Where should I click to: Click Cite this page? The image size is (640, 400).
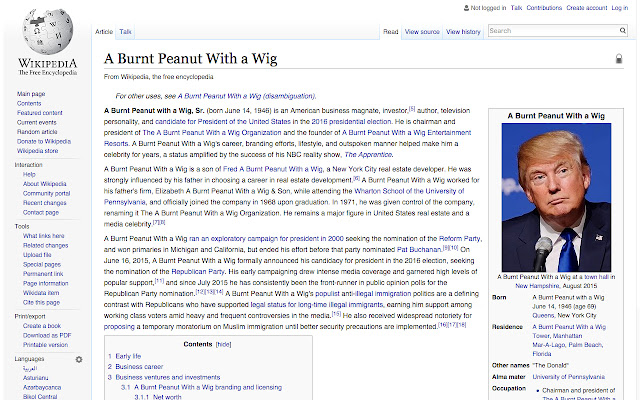41,302
